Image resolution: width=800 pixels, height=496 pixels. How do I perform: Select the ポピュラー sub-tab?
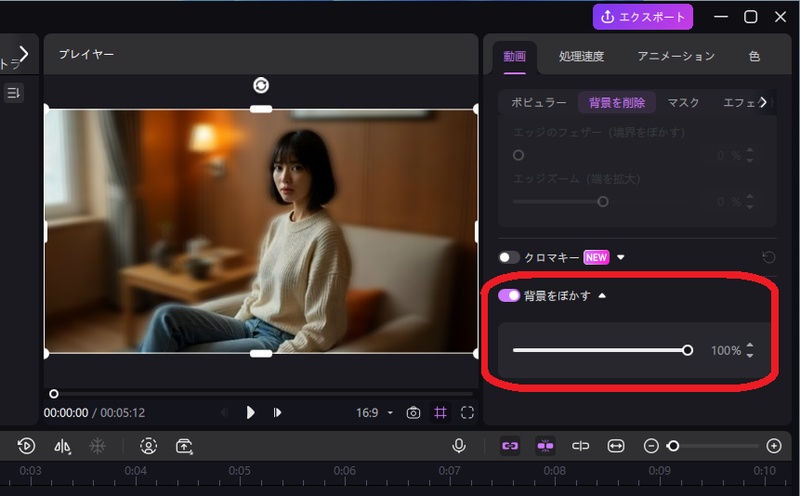click(x=539, y=103)
